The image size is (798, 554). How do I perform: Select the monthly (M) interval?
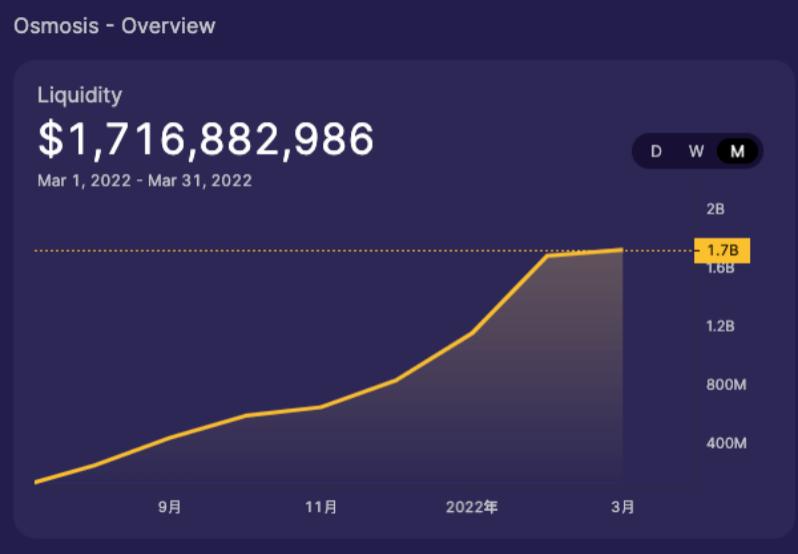[x=737, y=151]
